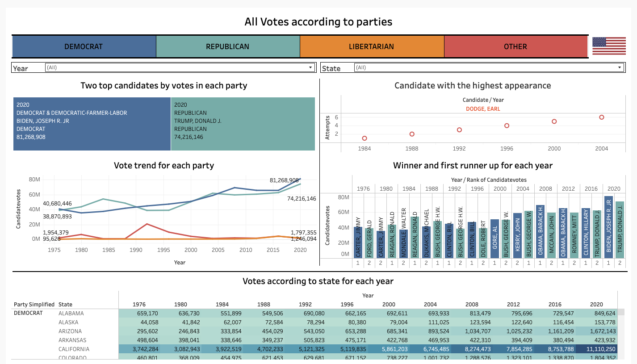Screen dimensions: 637x364
Task: Click the KERRY, JOHN bar for 2004
Action: click(517, 235)
